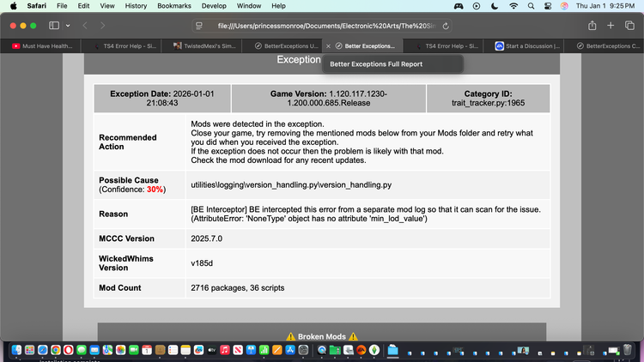This screenshot has height=362, width=644.
Task: Show the tab overview icon
Action: [x=628, y=26]
